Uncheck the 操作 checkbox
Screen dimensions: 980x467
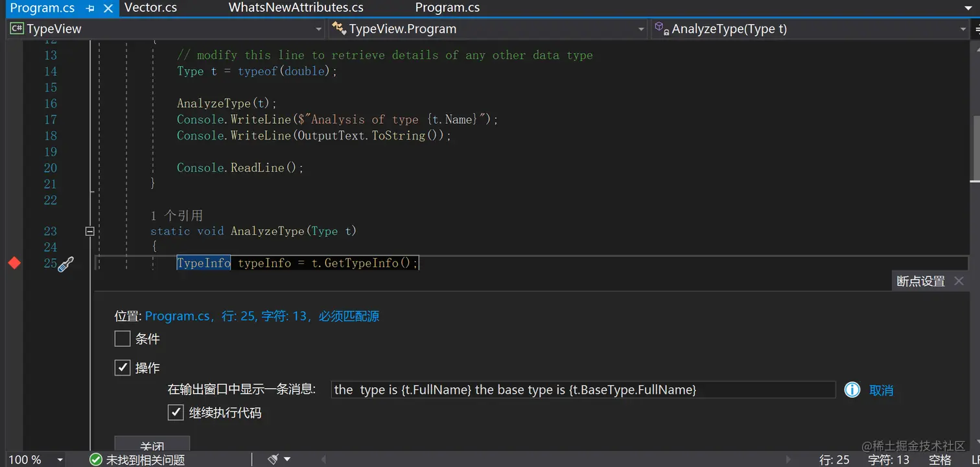122,368
